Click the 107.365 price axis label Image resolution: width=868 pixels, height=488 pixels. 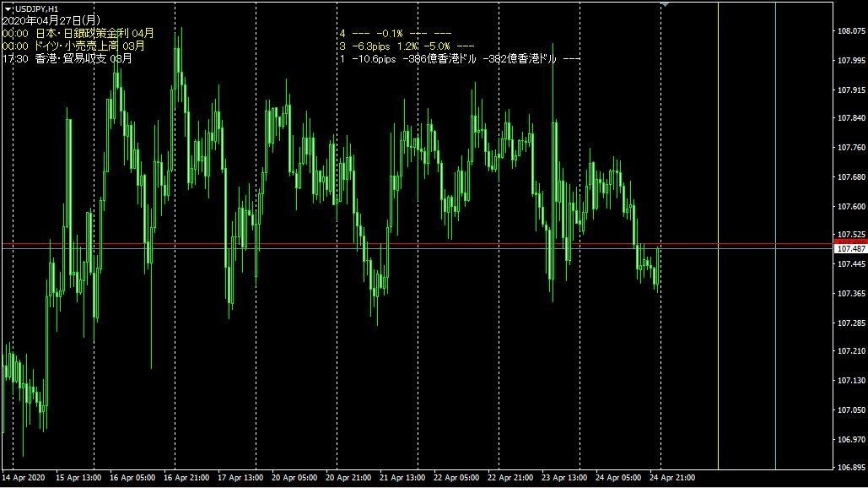coord(851,294)
